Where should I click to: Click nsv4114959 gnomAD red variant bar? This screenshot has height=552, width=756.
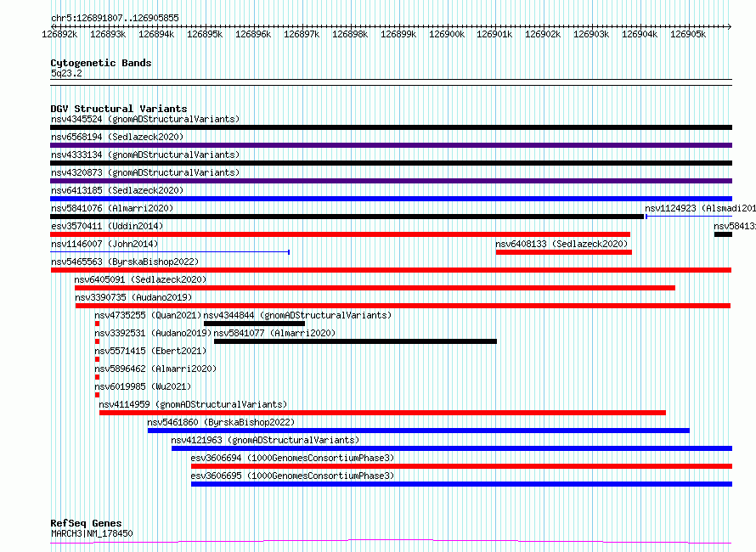[382, 413]
